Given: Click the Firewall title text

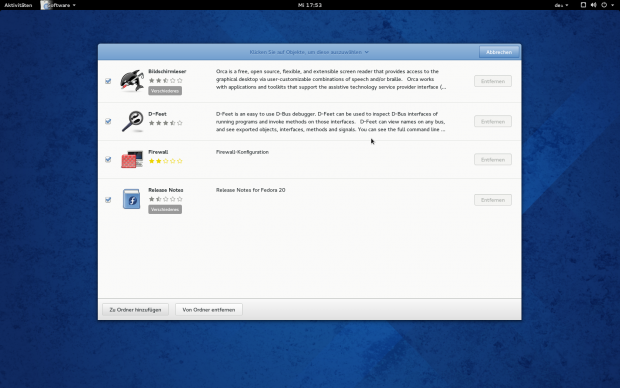Looking at the screenshot, I should (x=158, y=152).
